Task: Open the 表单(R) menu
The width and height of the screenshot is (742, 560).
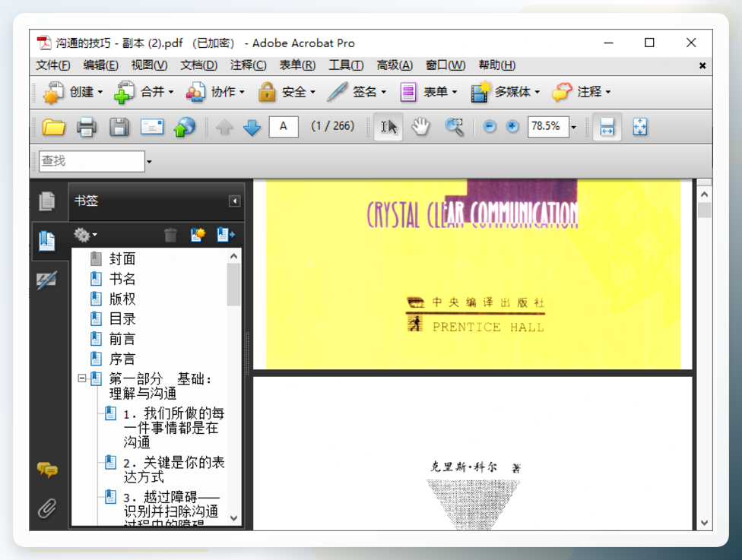Action: (x=297, y=65)
